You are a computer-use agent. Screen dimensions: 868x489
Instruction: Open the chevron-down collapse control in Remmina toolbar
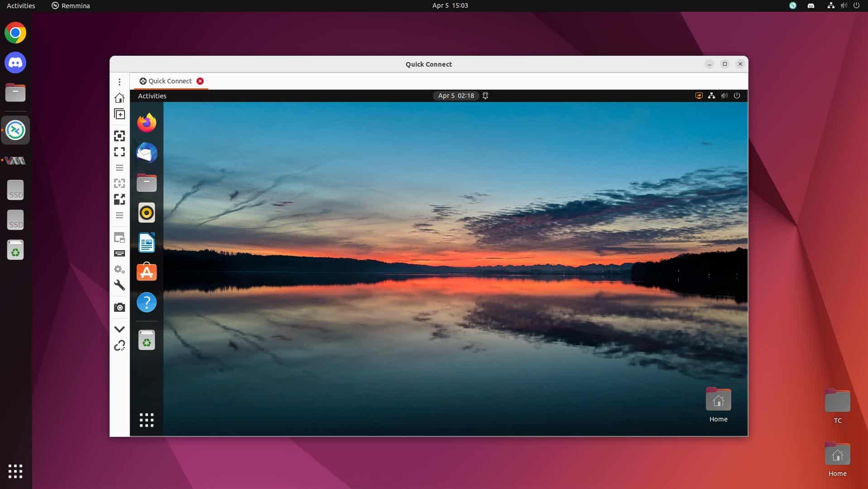[x=119, y=329]
